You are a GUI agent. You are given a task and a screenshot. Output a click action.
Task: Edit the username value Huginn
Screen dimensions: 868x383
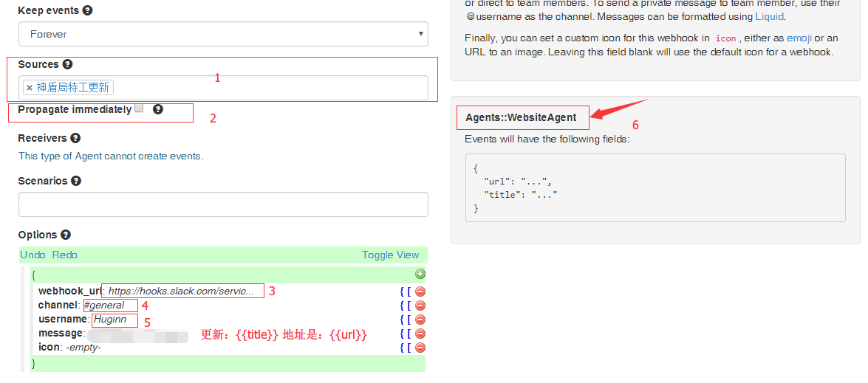(110, 320)
